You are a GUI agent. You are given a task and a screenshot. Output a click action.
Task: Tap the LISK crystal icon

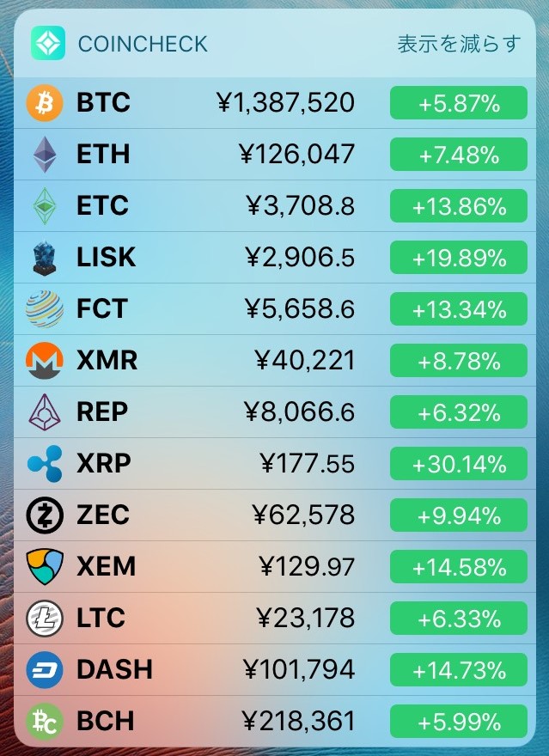coord(45,258)
